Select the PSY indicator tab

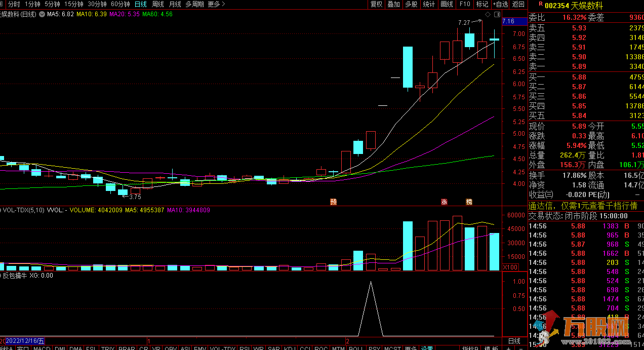pos(374,349)
